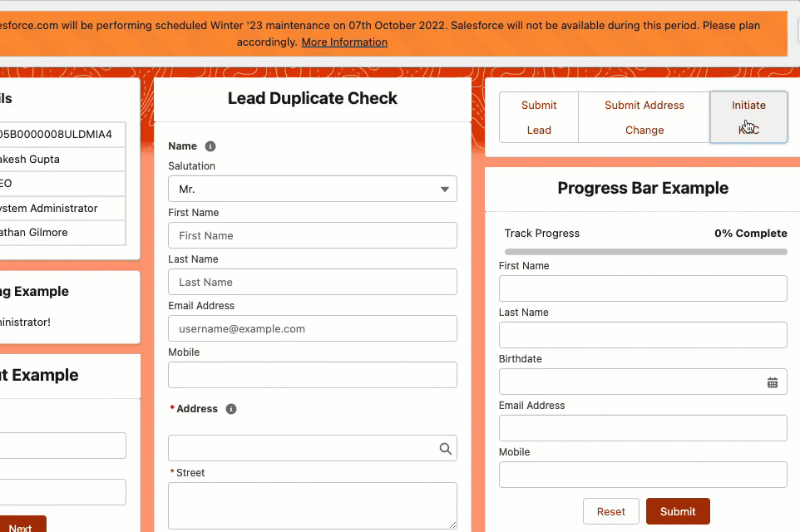
Task: Click the info icon beside the Name label
Action: pyautogui.click(x=210, y=146)
